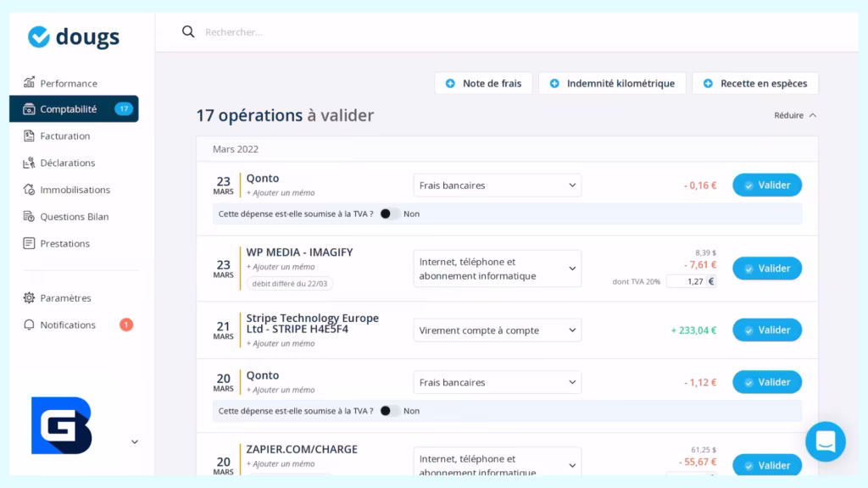
Task: Click the Déclarations sidebar icon
Action: tap(29, 163)
